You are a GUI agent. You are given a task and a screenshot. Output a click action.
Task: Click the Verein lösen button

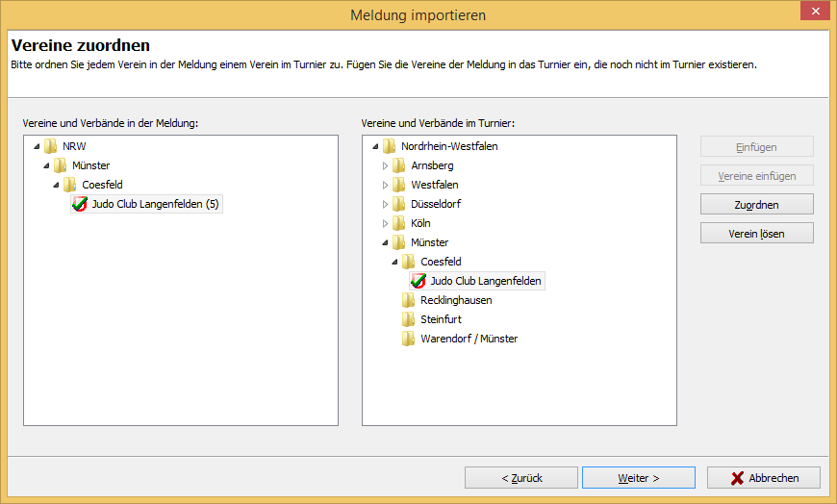coord(757,234)
